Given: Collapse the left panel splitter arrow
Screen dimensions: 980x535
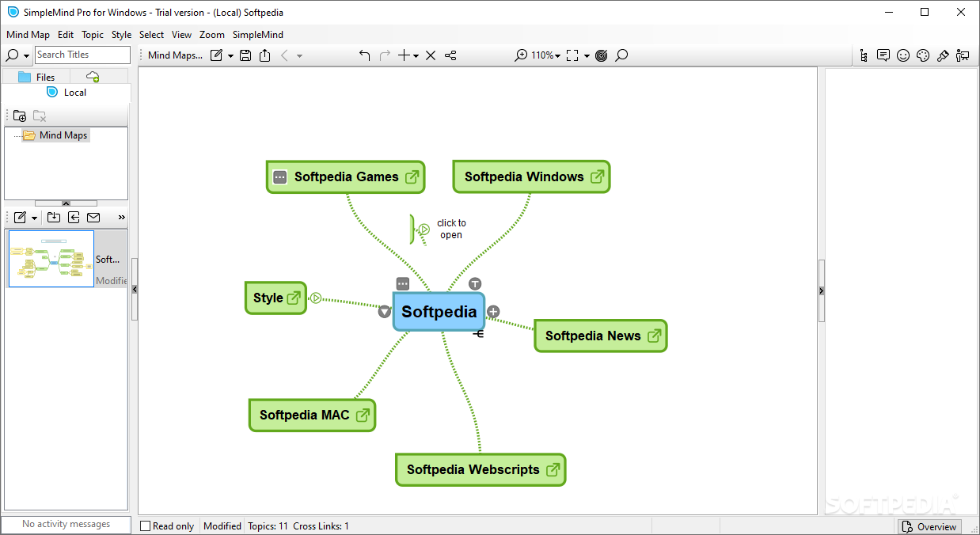Looking at the screenshot, I should tap(135, 290).
